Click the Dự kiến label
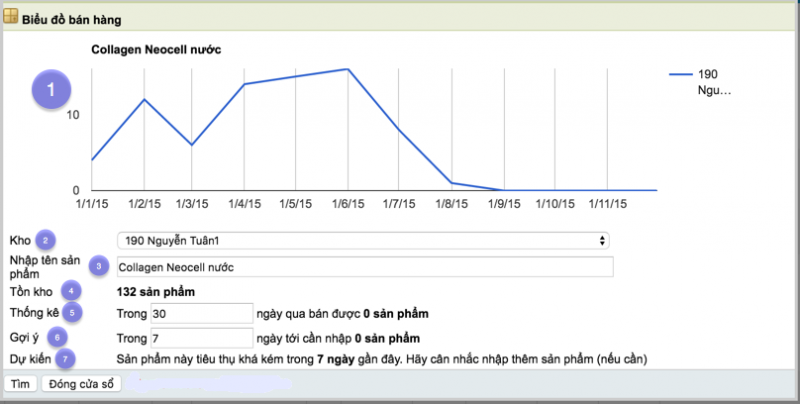The height and width of the screenshot is (404, 800). point(30,359)
